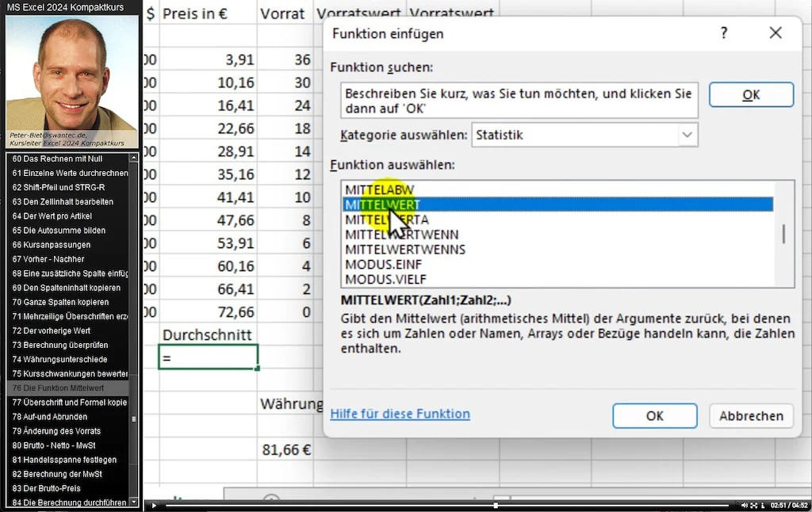Open chapter 73 Berechnung überprüfen
This screenshot has height=512, width=812.
coord(67,345)
